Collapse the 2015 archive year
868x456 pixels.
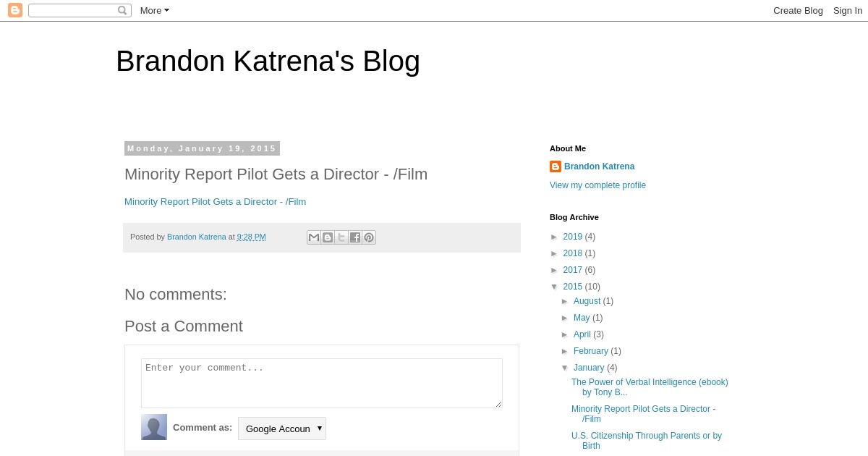(x=556, y=287)
